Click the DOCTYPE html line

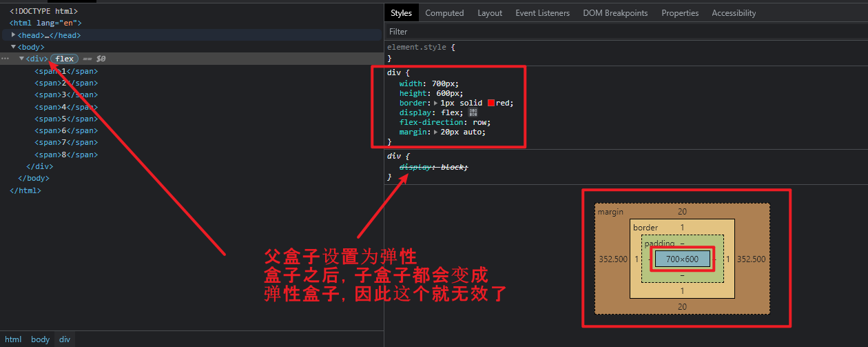[43, 11]
